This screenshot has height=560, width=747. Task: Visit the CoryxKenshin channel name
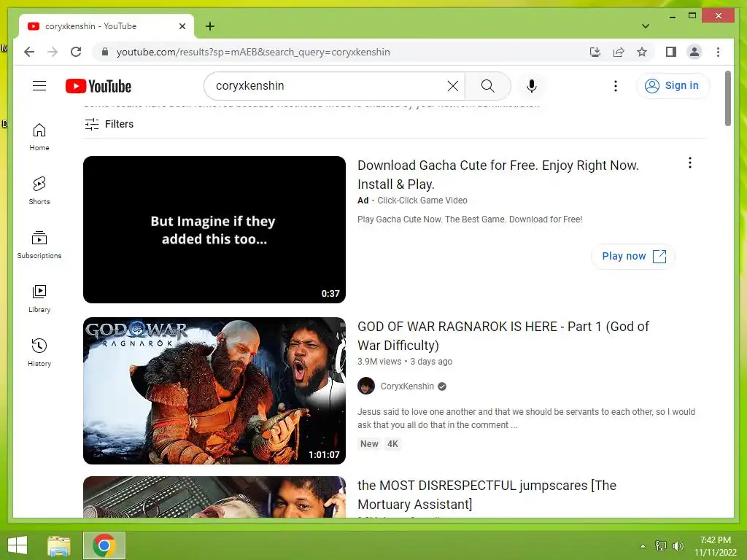(x=407, y=386)
